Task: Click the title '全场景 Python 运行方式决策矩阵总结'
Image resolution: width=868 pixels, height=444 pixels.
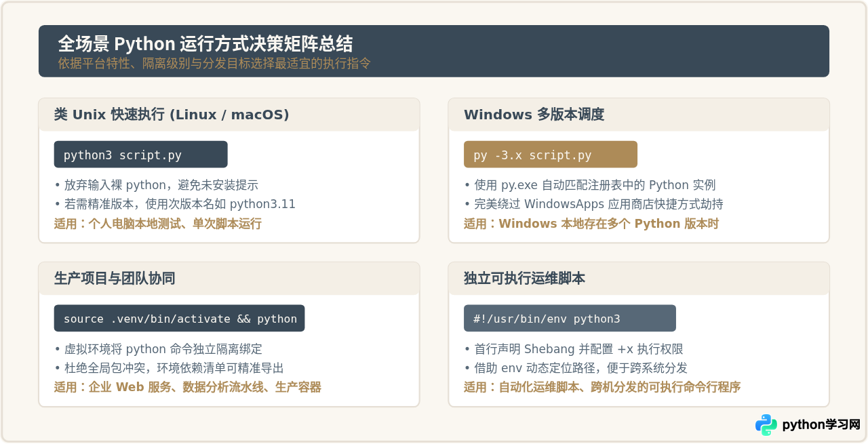Action: [205, 44]
